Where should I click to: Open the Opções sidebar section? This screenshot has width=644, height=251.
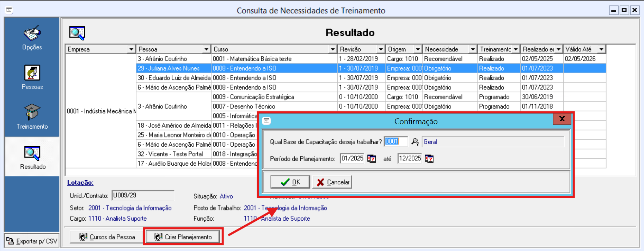pos(32,38)
